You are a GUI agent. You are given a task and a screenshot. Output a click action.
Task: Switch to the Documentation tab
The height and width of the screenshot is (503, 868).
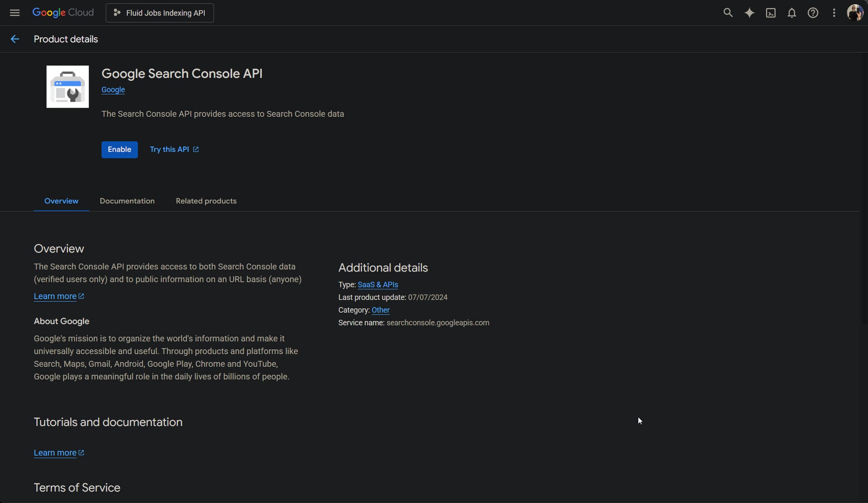pyautogui.click(x=127, y=201)
